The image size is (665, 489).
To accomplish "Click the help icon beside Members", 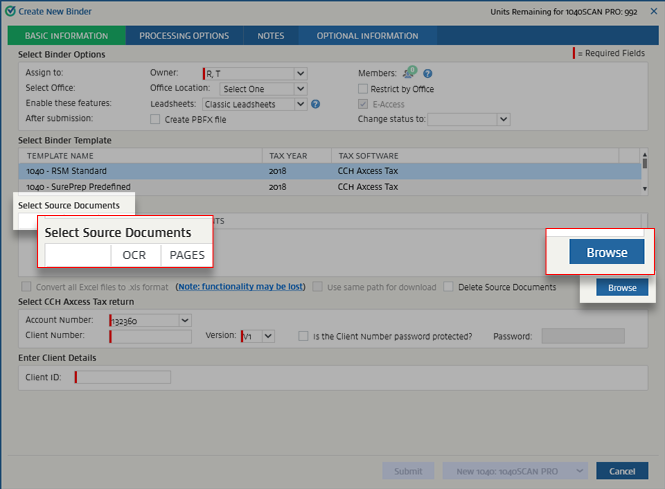I will 428,73.
